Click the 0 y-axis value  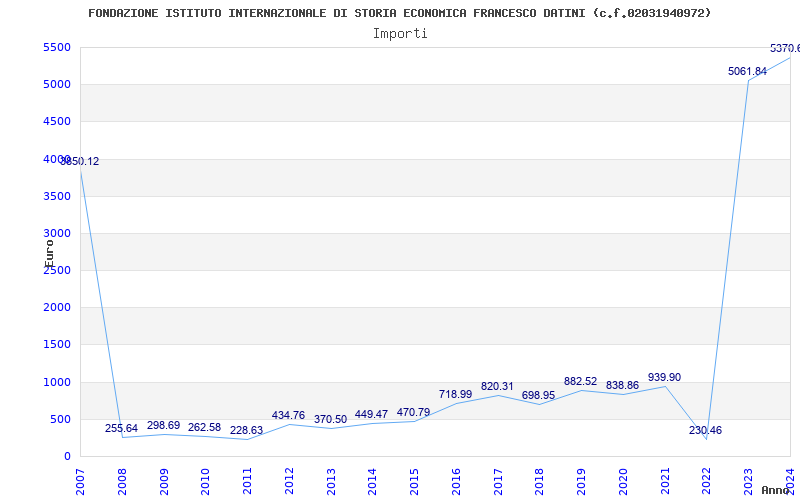point(67,457)
